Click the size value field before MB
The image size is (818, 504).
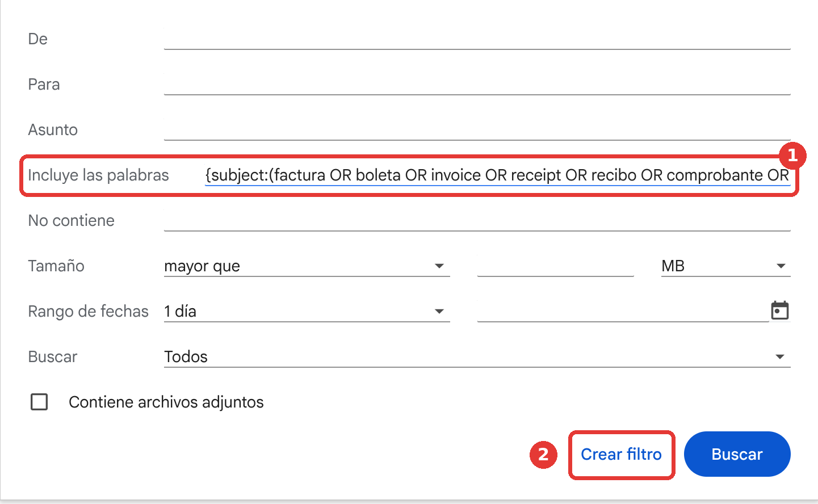pos(555,266)
